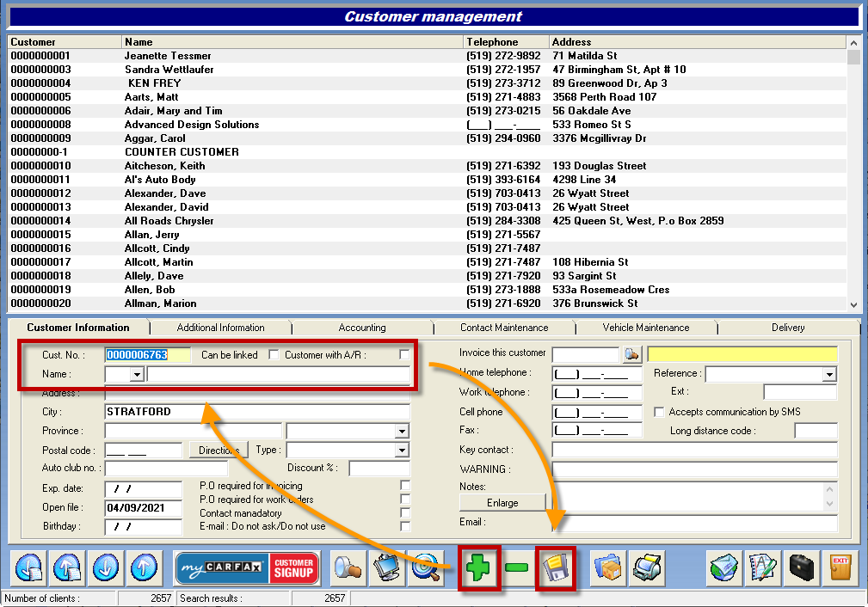Print using the printer icon
Image resolution: width=868 pixels, height=607 pixels.
(647, 567)
